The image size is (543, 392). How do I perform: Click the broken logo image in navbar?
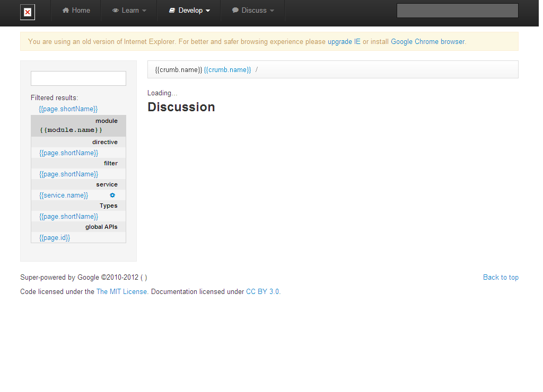[x=28, y=13]
